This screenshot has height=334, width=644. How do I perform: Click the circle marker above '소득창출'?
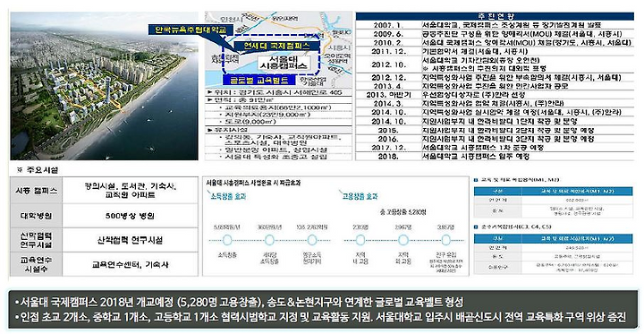point(227,240)
